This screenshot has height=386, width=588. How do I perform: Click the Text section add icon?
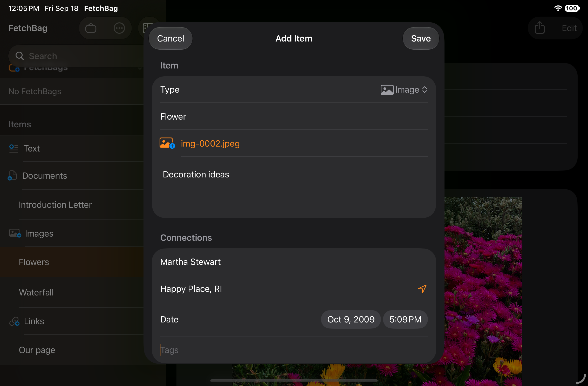point(13,148)
